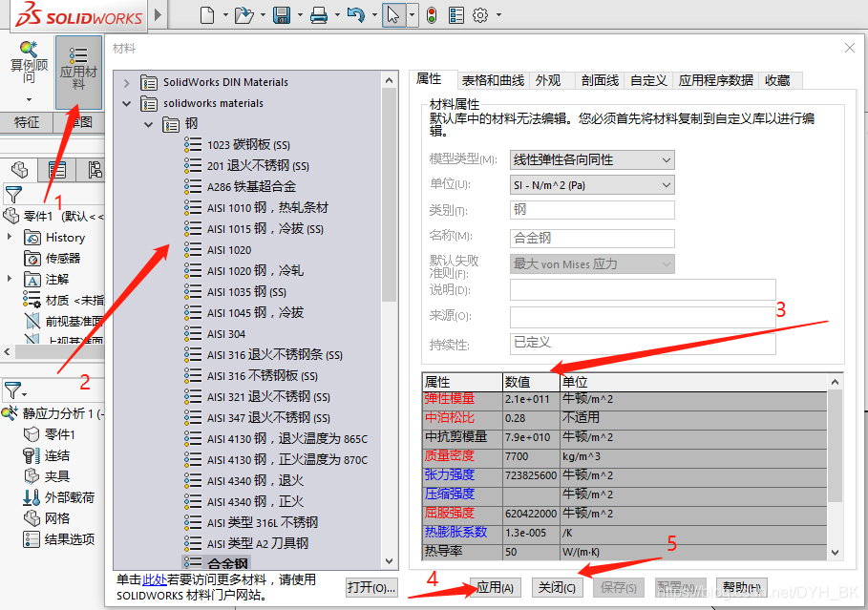Select the arrow selection tool icon
This screenshot has height=610, width=868.
pos(393,15)
